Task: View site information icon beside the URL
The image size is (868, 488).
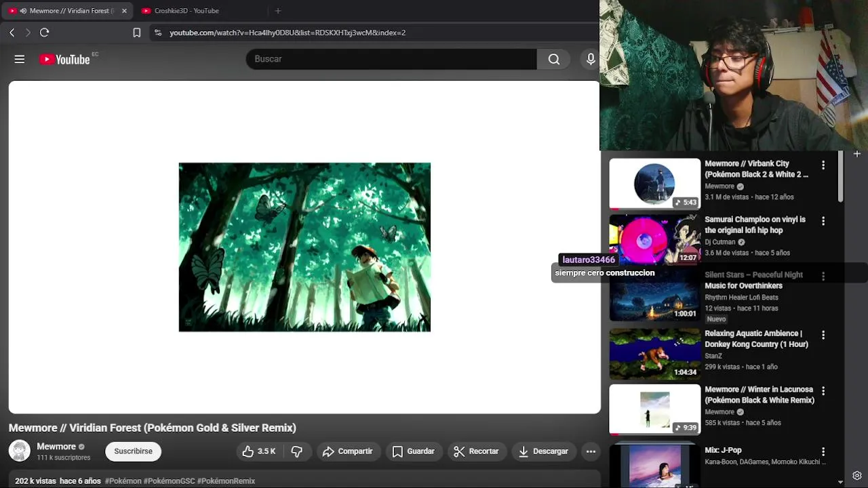Action: coord(157,32)
